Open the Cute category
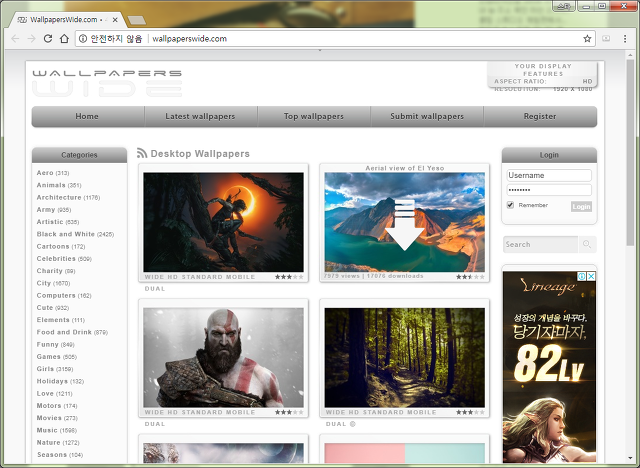This screenshot has height=468, width=640. pyautogui.click(x=53, y=307)
